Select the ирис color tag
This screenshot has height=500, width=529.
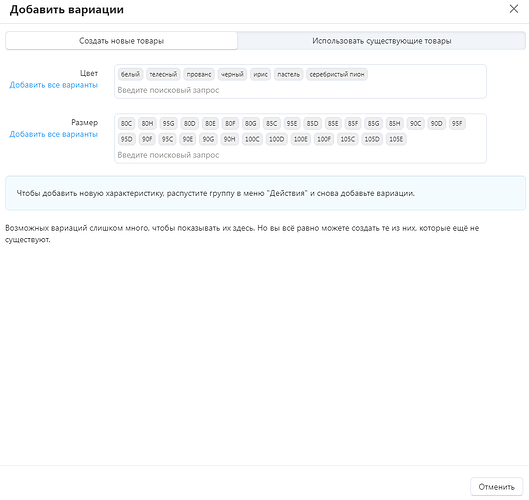[260, 74]
